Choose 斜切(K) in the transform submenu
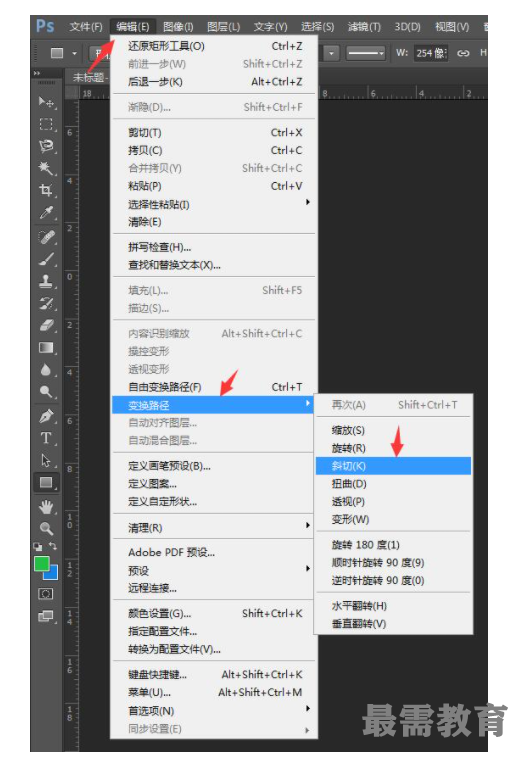Screen dimensions: 514x760 coord(393,466)
